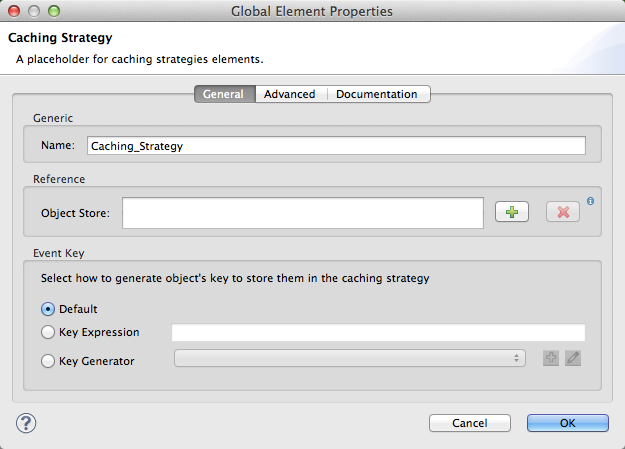Click the 'Generic' group label
Screen dimensions: 625x449
(x=53, y=118)
